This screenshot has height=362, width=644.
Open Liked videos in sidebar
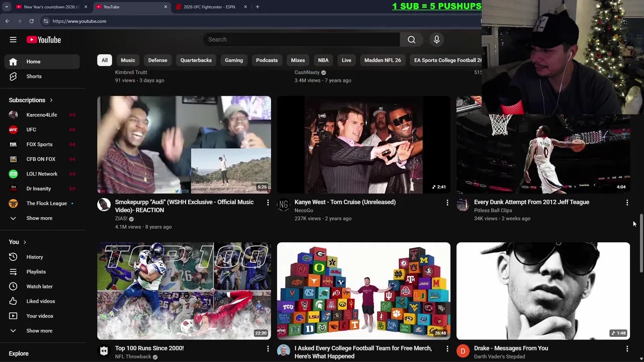point(42,301)
